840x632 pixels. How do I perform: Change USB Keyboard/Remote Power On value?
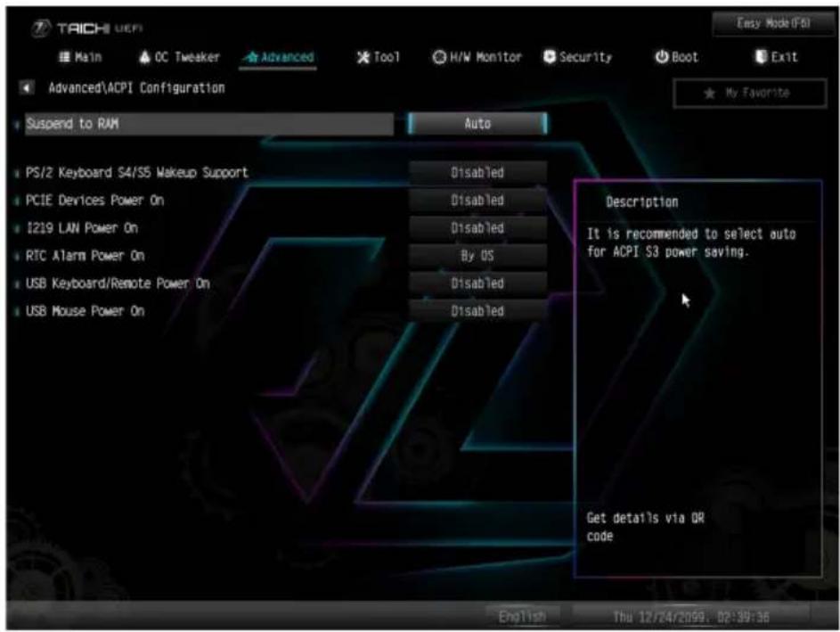(x=477, y=283)
